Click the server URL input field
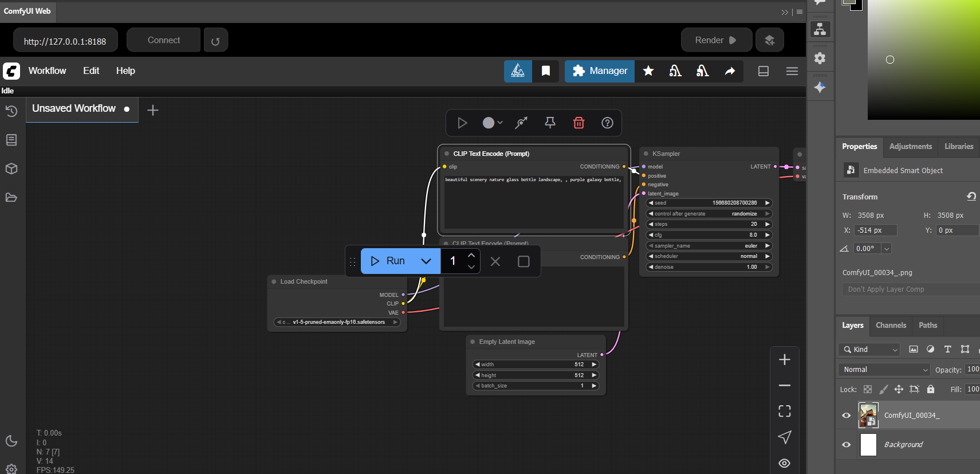The image size is (980, 474). (65, 41)
